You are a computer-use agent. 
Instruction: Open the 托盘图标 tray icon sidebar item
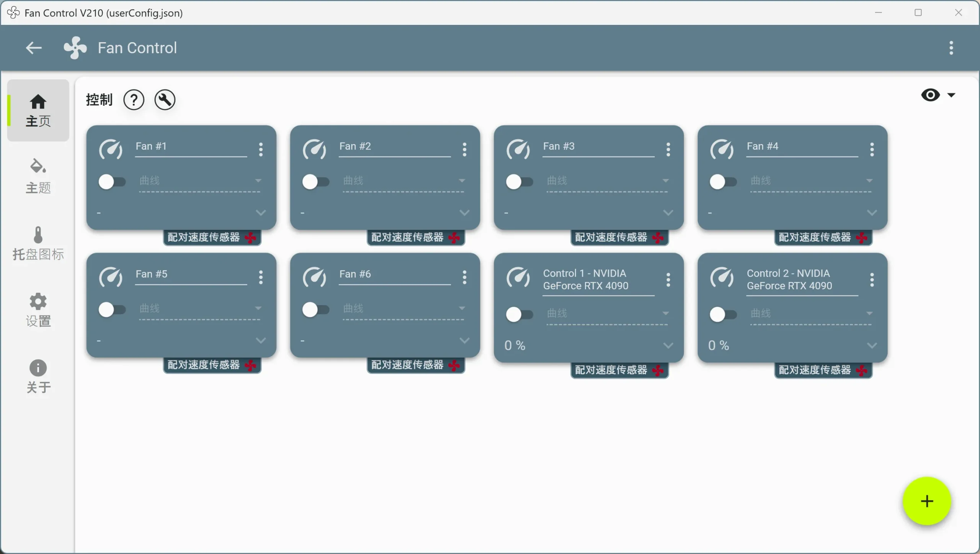(38, 243)
